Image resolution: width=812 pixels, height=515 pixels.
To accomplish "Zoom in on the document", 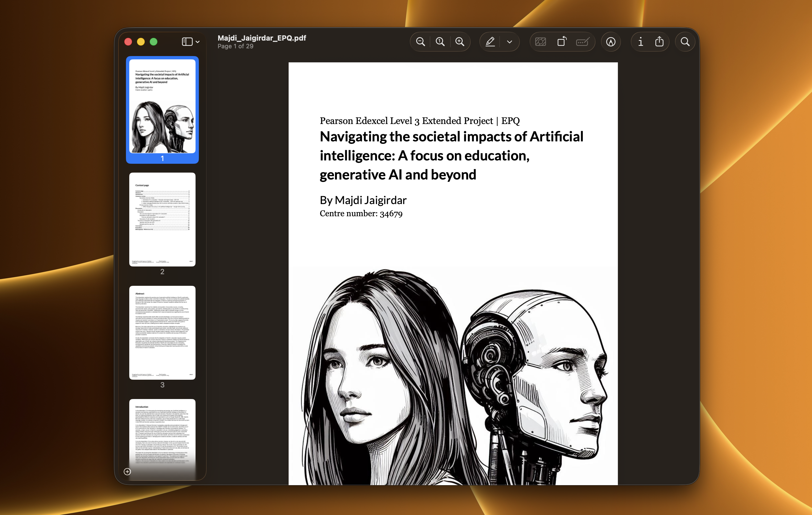I will (460, 41).
